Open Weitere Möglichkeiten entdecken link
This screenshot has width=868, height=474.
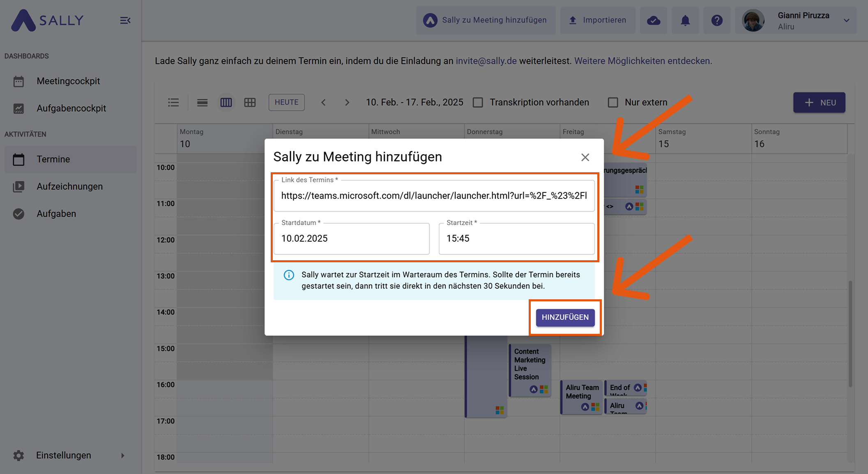[643, 61]
